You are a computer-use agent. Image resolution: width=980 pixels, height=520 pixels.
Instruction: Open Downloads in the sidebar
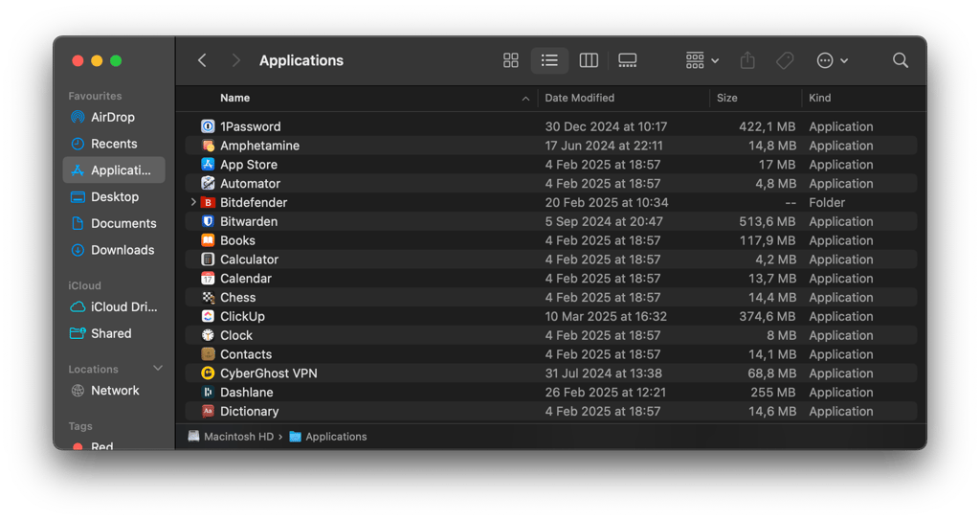pyautogui.click(x=114, y=250)
